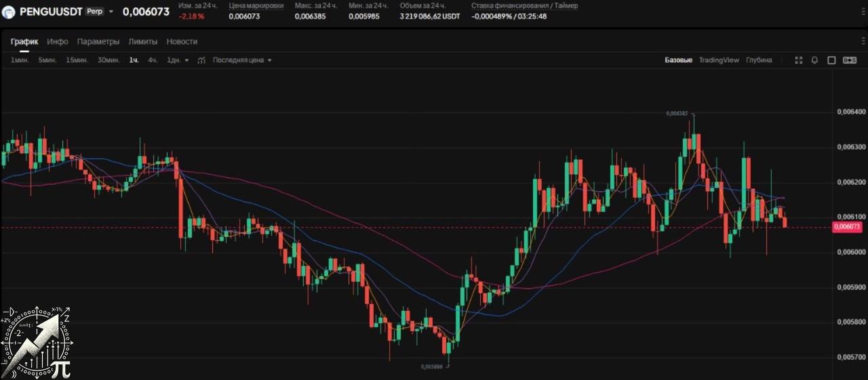Open the panel options menu icon
This screenshot has height=380, width=868.
point(863,41)
